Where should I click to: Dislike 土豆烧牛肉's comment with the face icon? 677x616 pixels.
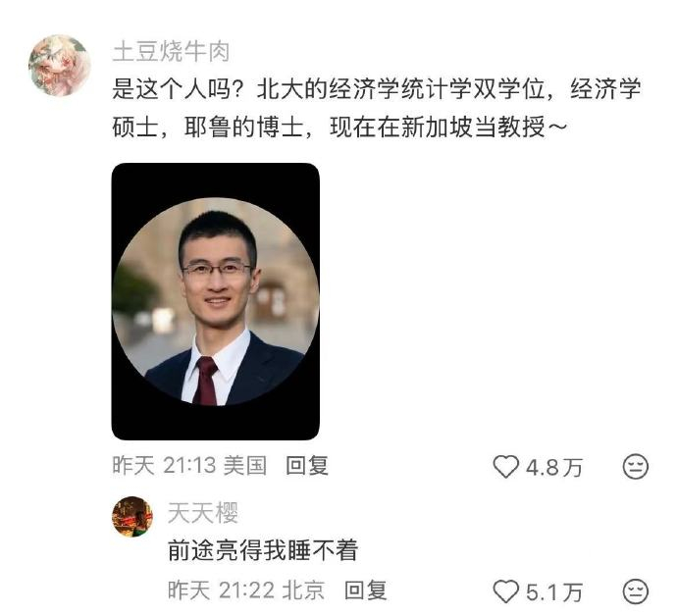click(x=635, y=467)
